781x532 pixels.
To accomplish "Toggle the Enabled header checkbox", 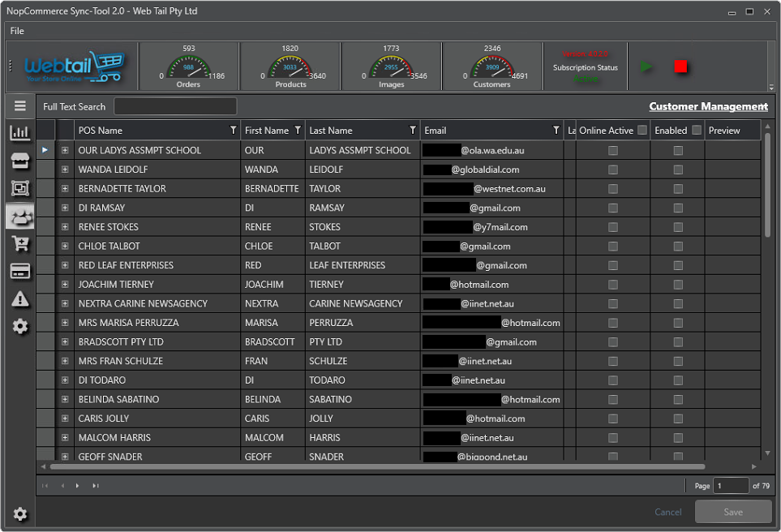I will click(x=697, y=131).
